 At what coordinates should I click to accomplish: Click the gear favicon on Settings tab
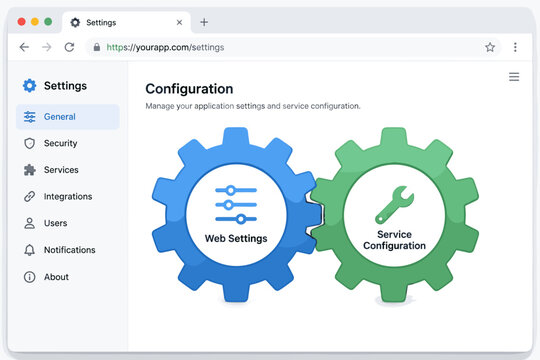coord(75,22)
